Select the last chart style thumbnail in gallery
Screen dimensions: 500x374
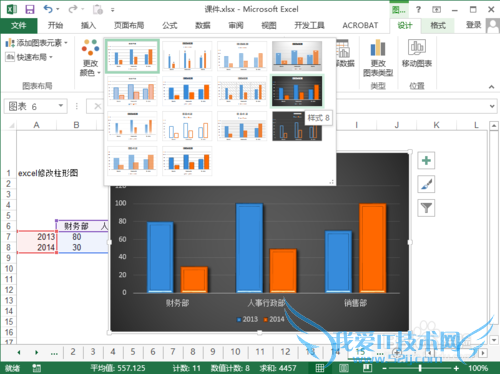tap(187, 161)
